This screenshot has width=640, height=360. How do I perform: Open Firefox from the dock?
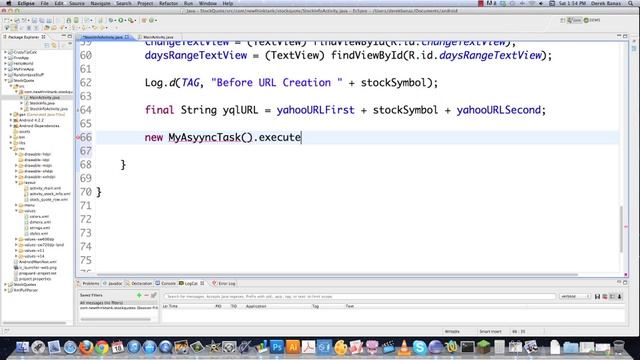[86, 347]
